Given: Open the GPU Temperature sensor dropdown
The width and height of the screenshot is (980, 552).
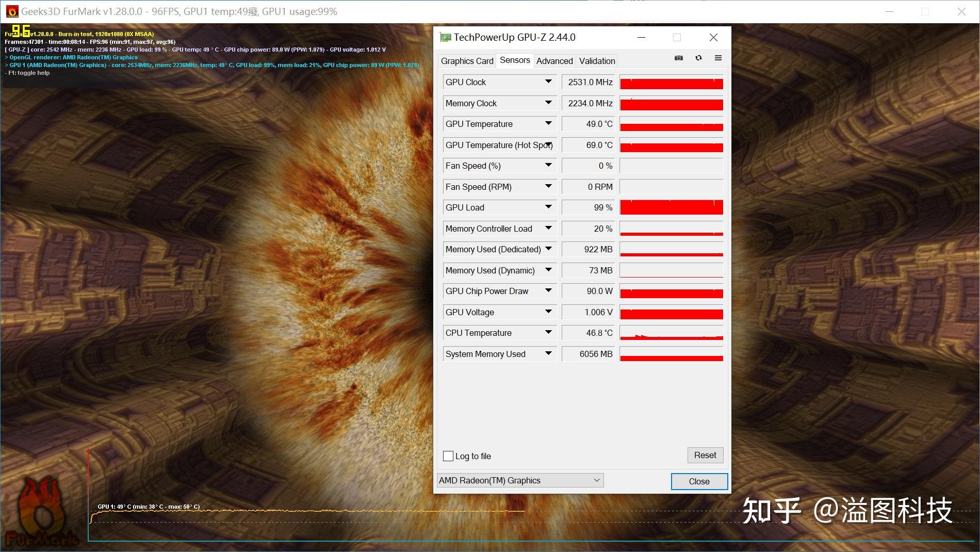Looking at the screenshot, I should 548,123.
